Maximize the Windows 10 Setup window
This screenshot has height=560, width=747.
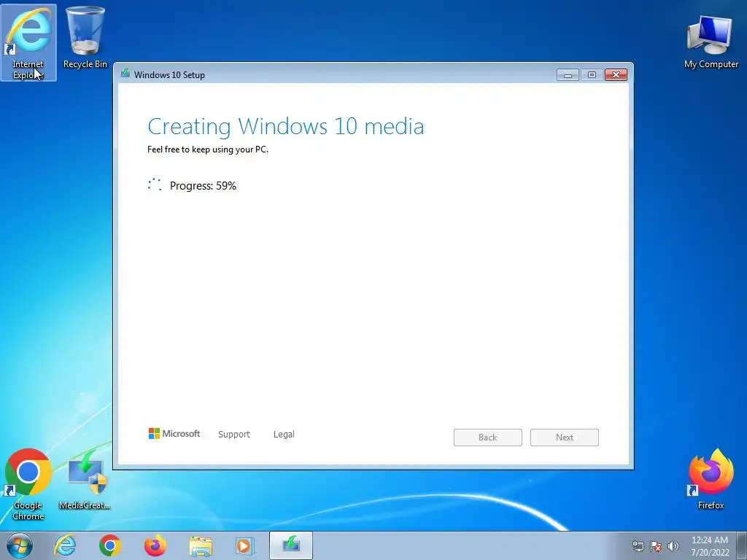(x=592, y=75)
